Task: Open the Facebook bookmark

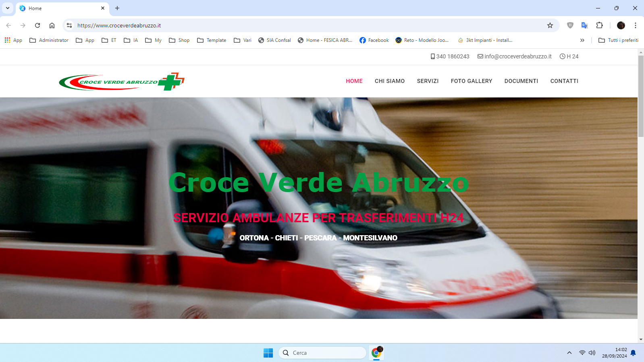Action: point(374,40)
